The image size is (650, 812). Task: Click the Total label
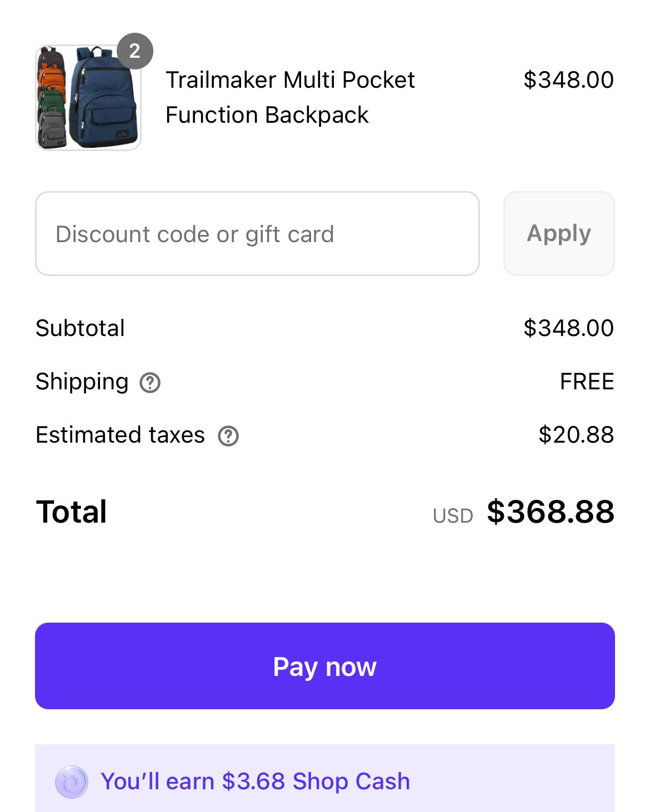[x=71, y=512]
